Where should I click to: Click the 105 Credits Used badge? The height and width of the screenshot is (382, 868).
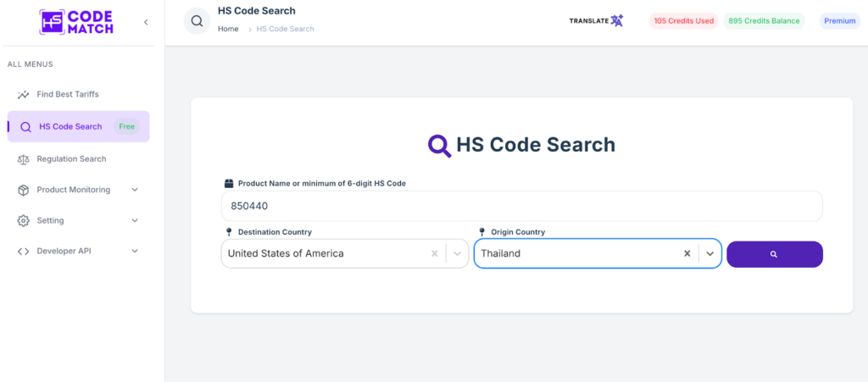(684, 21)
